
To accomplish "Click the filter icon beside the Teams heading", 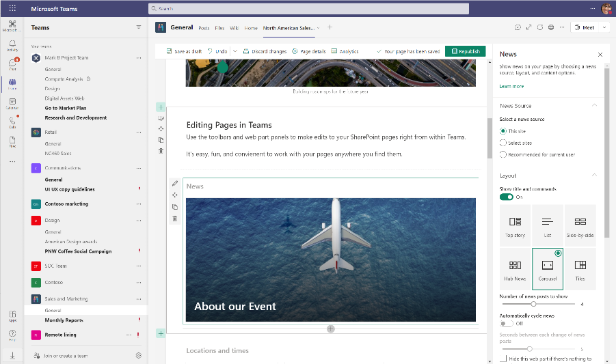I will [x=139, y=28].
